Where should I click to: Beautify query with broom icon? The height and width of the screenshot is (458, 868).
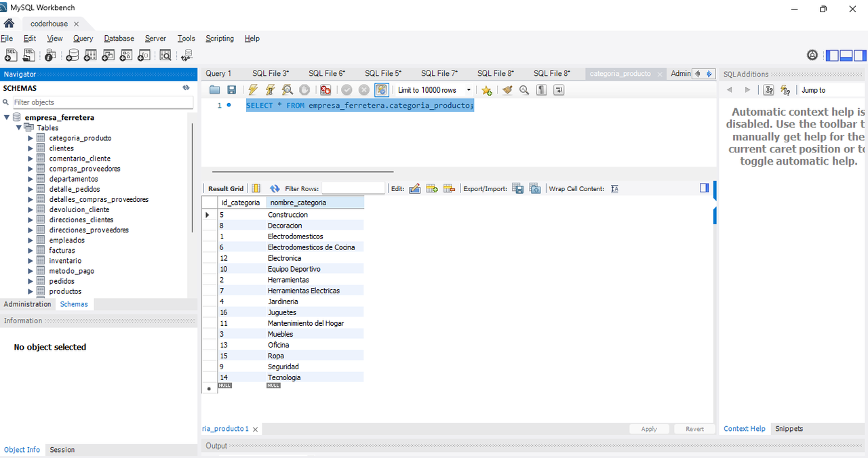(x=507, y=89)
